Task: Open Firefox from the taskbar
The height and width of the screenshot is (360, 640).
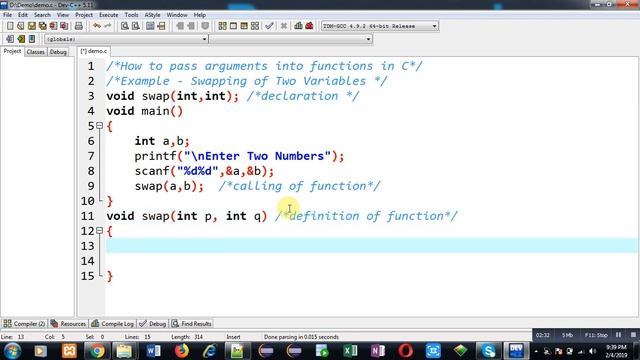Action: coord(182,351)
